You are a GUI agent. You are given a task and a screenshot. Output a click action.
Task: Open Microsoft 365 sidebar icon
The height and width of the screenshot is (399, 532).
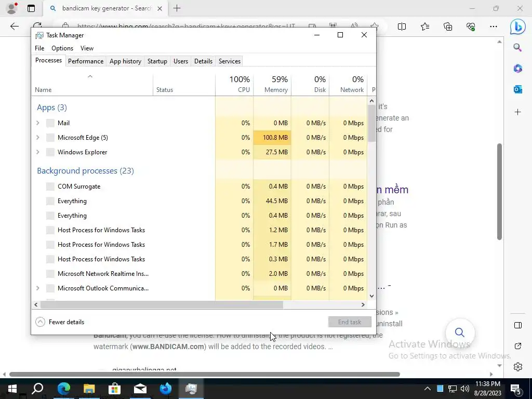[x=517, y=68]
